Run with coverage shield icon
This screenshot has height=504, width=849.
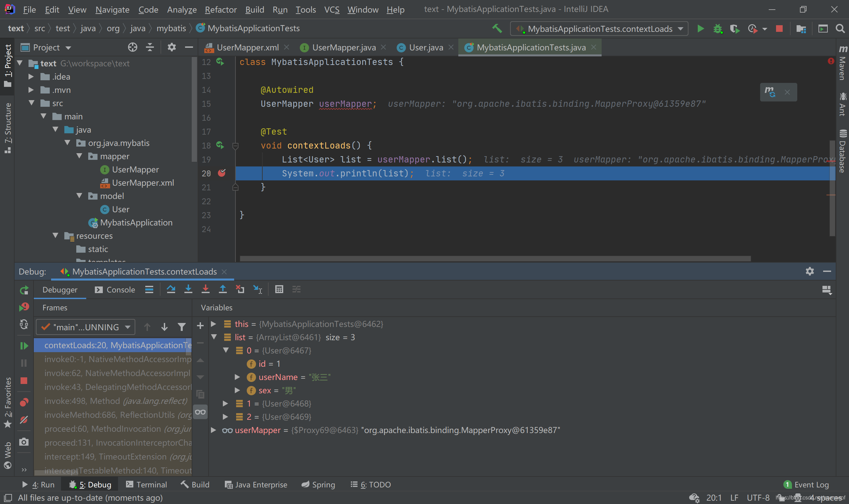(x=735, y=29)
